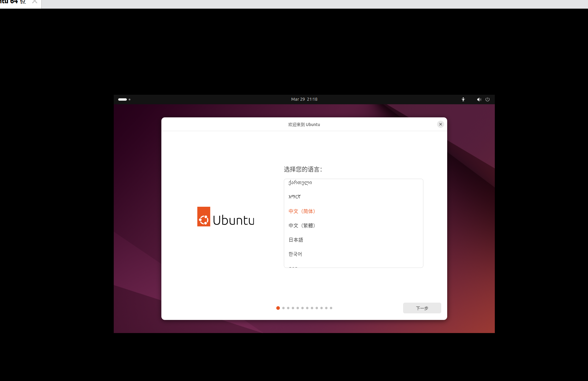Choose 한국어 from the language list
The image size is (588, 381).
295,254
